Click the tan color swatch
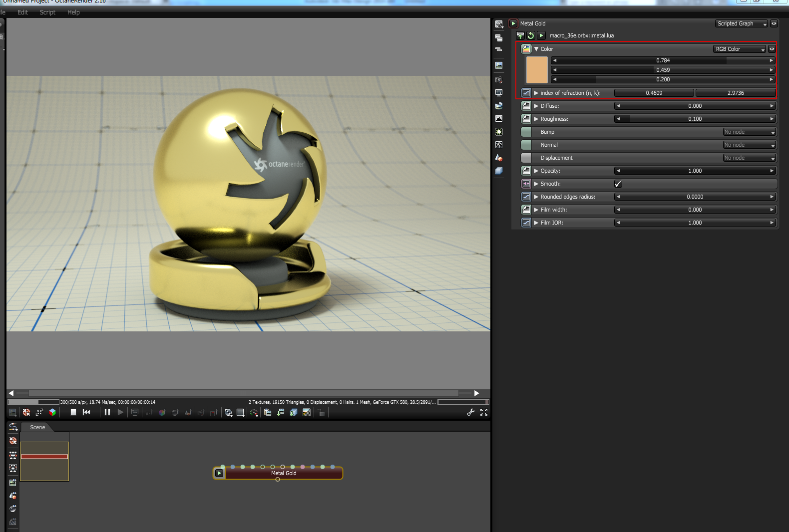This screenshot has height=532, width=789. (x=537, y=70)
